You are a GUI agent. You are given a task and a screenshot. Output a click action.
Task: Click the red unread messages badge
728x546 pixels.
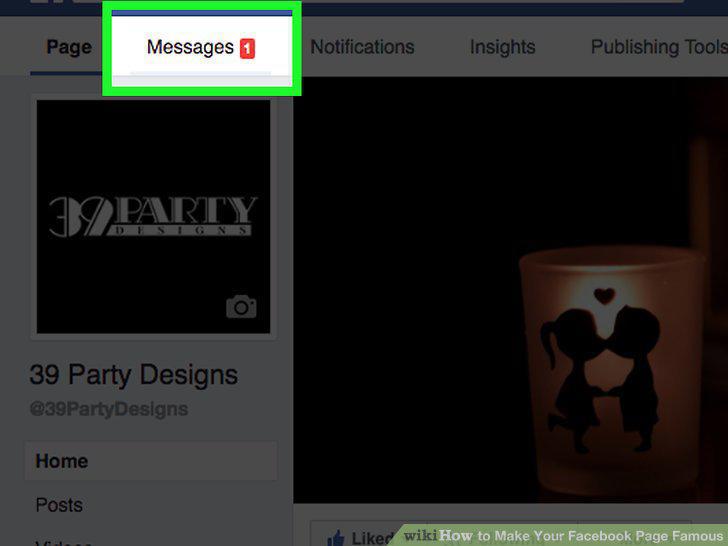coord(247,49)
